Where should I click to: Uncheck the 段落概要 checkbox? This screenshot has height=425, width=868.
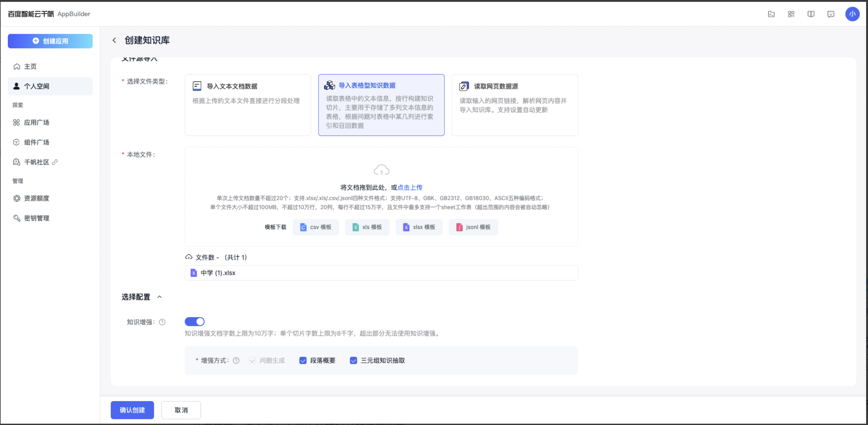coord(303,361)
